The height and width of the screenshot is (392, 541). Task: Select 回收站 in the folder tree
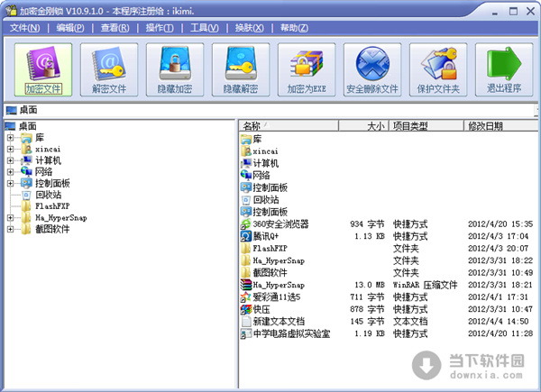point(48,194)
